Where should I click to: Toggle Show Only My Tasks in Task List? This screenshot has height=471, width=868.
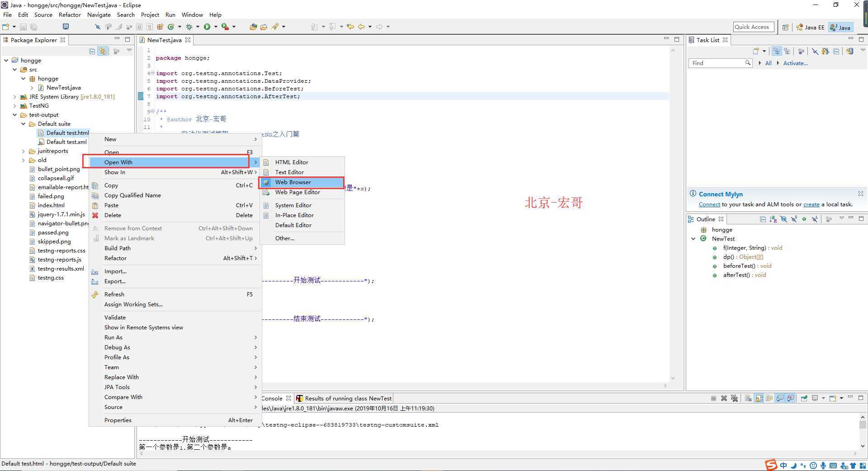pyautogui.click(x=826, y=51)
